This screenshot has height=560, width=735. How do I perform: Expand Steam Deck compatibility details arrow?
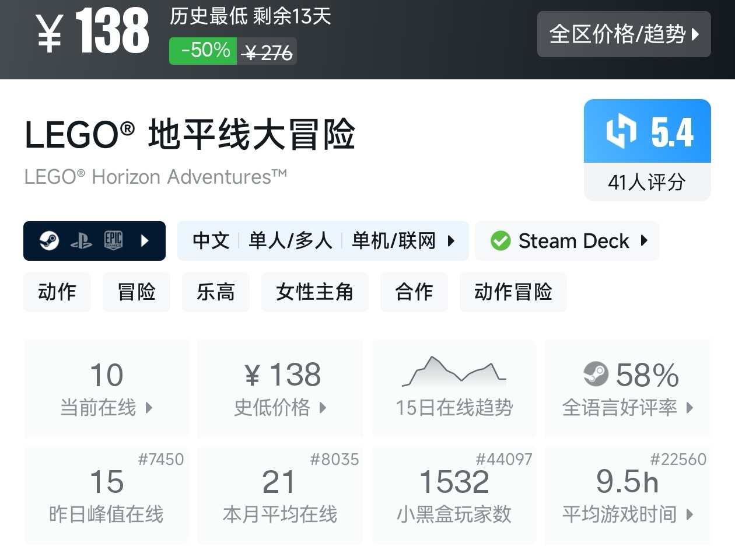[644, 240]
